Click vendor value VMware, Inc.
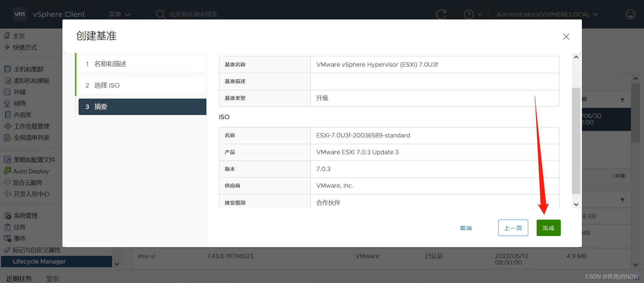Screen dimensions: 644x283 tap(335, 186)
